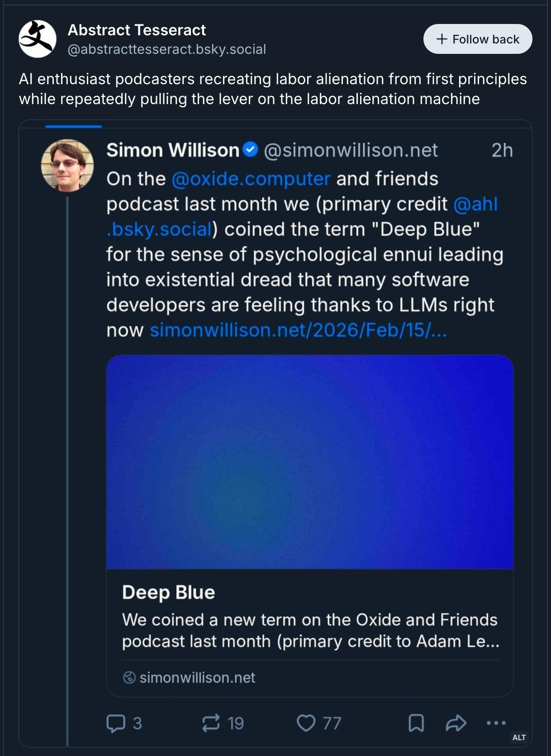Click the blue Deep Blue preview image
The height and width of the screenshot is (756, 551).
click(310, 462)
